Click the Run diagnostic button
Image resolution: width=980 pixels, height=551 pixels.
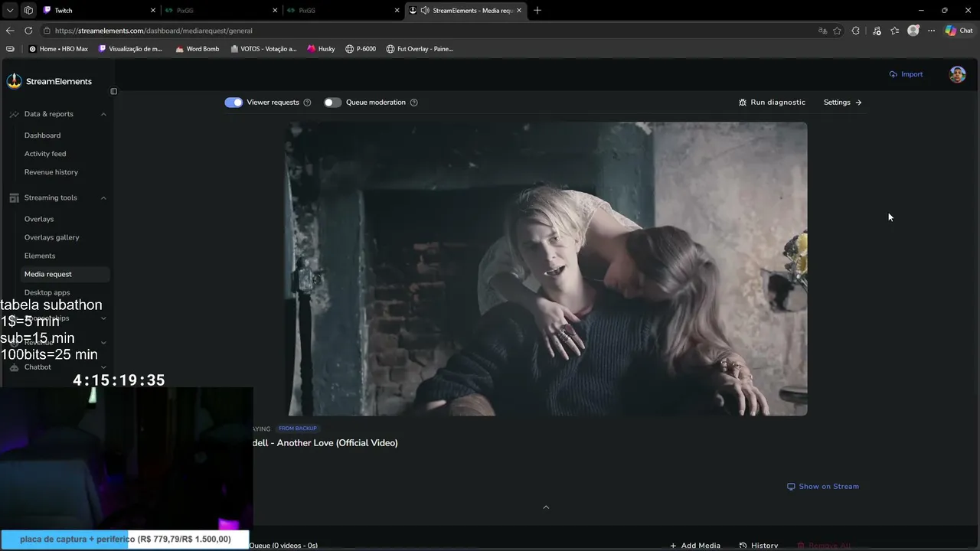click(x=772, y=103)
